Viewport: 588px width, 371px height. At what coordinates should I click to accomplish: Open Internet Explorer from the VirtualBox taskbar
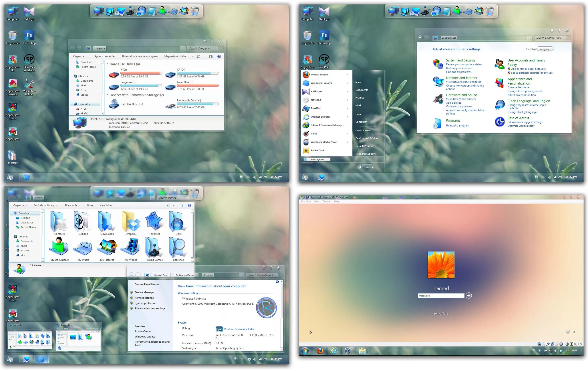tap(334, 351)
